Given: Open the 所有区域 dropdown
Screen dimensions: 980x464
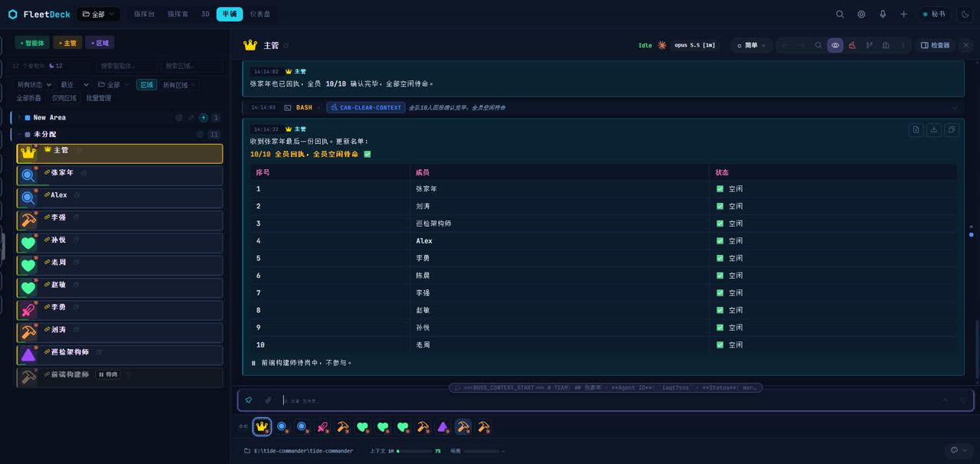Looking at the screenshot, I should 179,85.
